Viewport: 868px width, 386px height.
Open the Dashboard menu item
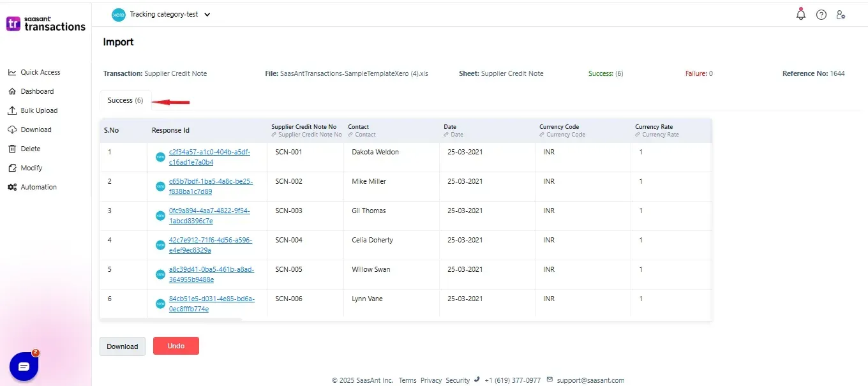click(37, 91)
